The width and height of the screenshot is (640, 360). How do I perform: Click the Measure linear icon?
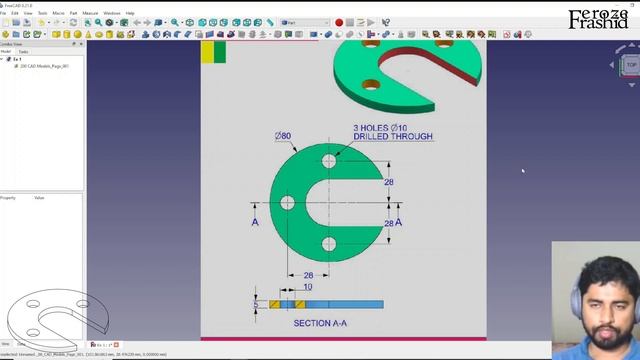click(x=426, y=35)
